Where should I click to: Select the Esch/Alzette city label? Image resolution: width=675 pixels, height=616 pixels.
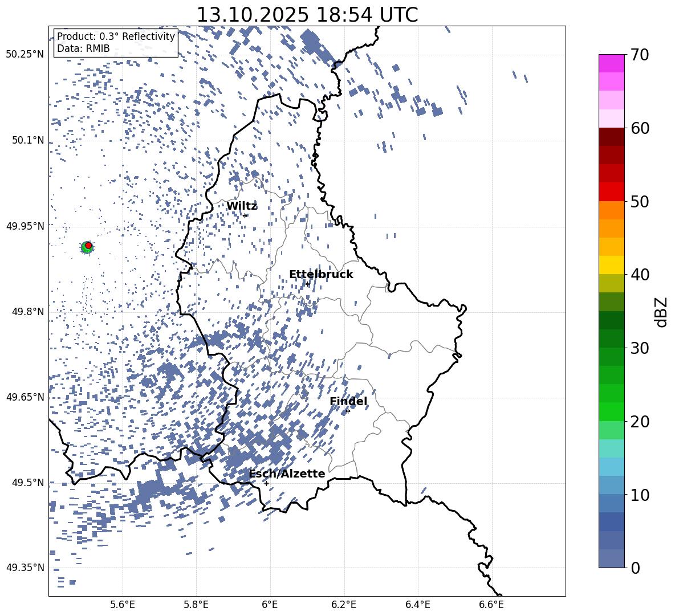[287, 474]
